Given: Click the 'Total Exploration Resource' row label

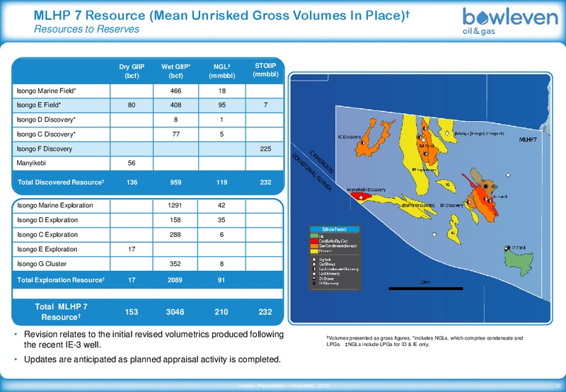Looking at the screenshot, I should (61, 280).
